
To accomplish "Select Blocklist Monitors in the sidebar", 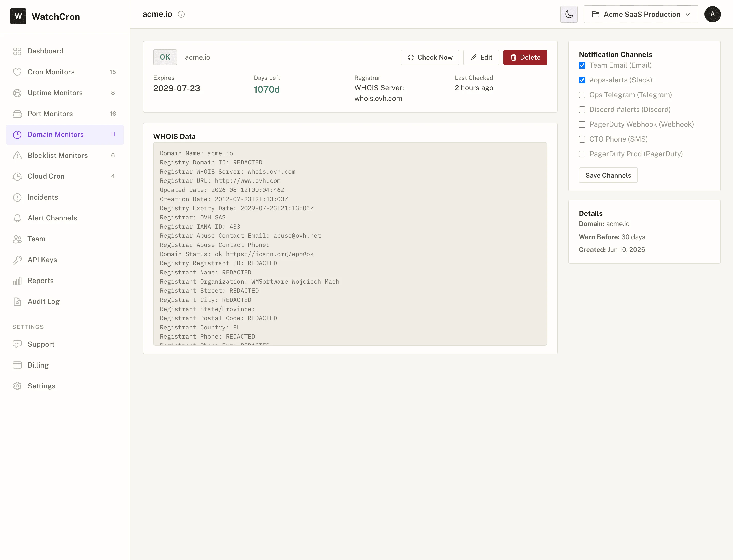I will tap(65, 155).
